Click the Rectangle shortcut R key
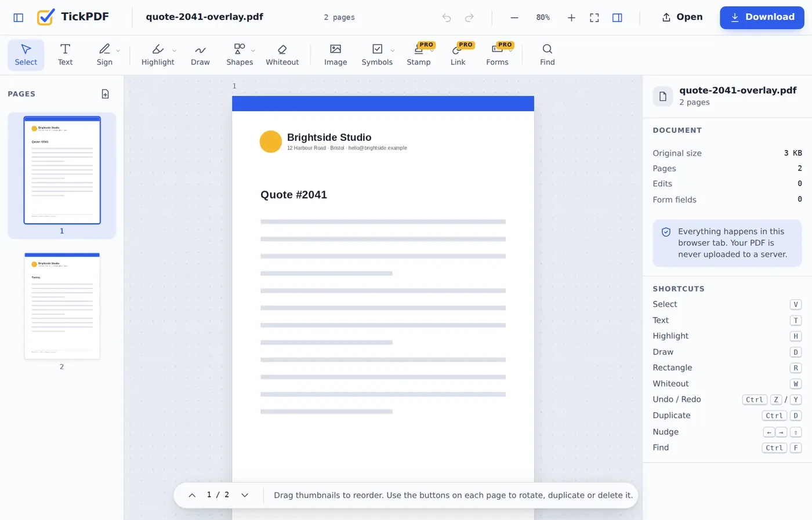Screen dimensions: 812x520 (796, 368)
